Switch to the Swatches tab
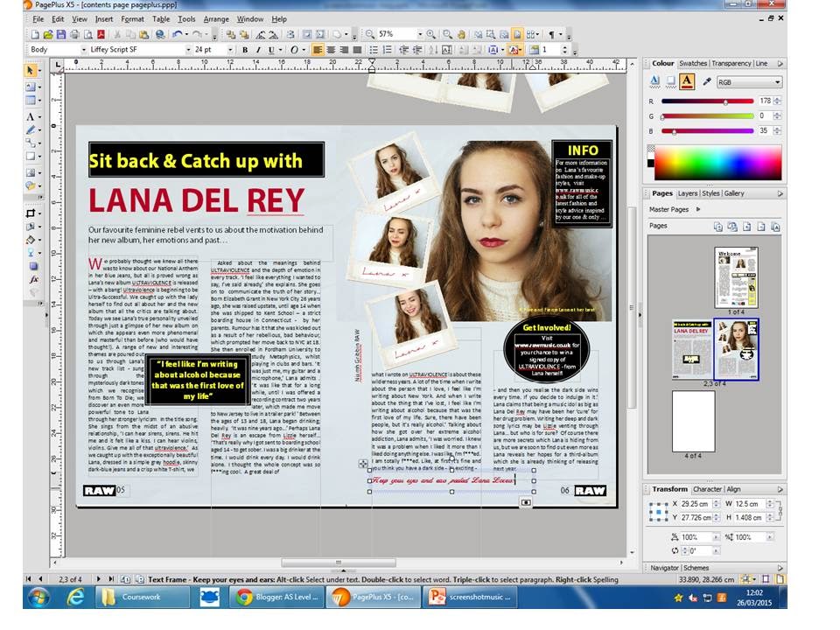 click(x=693, y=63)
